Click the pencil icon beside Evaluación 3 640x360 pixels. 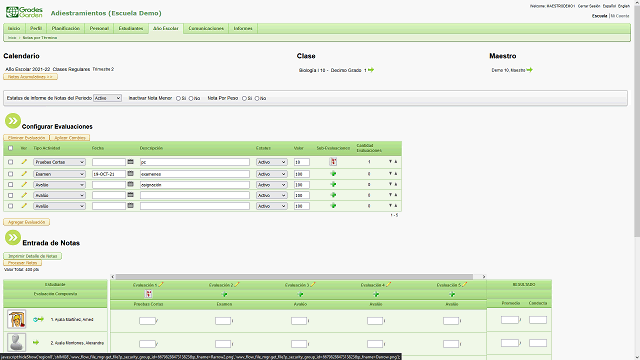(x=313, y=284)
